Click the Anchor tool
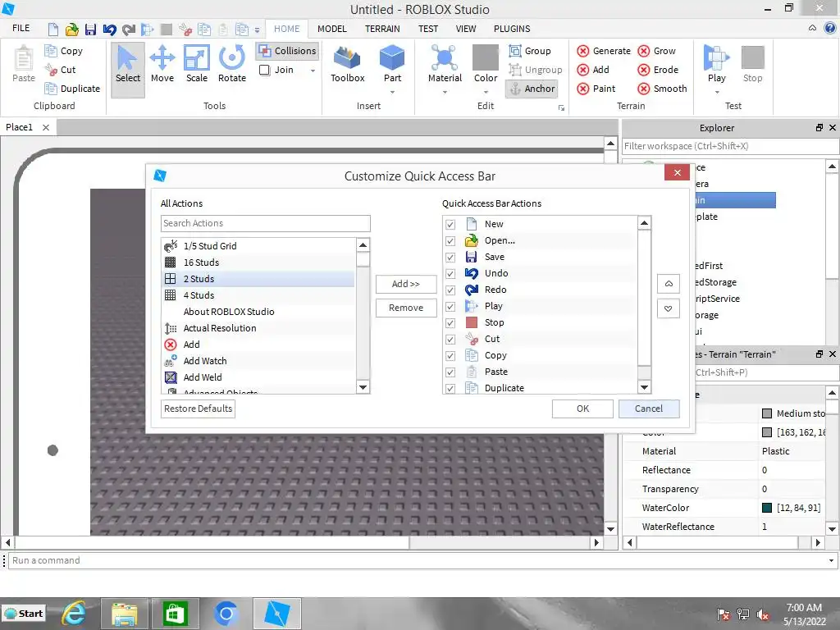The height and width of the screenshot is (630, 840). (532, 89)
